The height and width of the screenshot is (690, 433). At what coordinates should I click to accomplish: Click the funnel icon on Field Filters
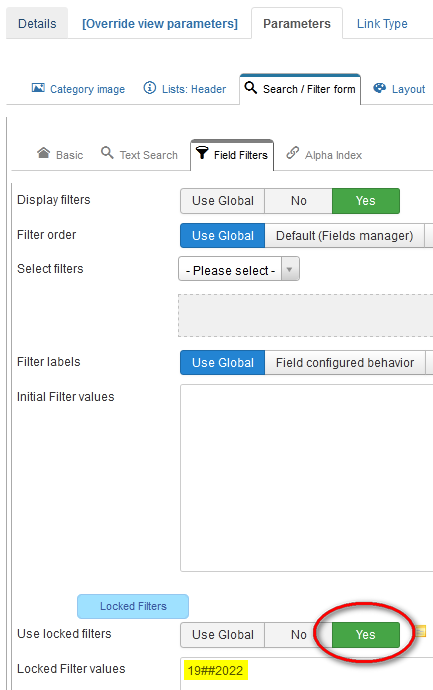[202, 153]
